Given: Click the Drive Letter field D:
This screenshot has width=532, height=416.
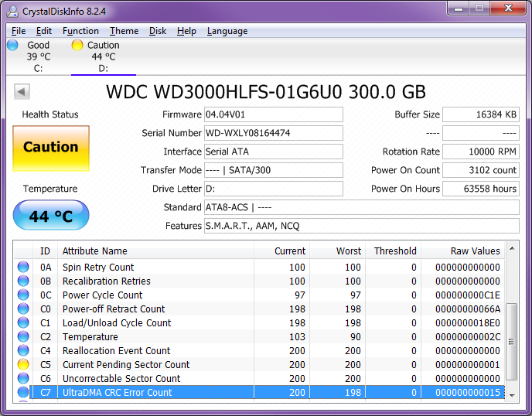Looking at the screenshot, I should 274,189.
